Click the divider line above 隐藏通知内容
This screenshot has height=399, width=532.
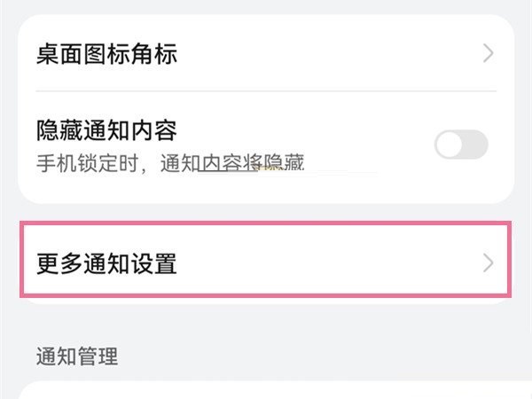pyautogui.click(x=266, y=90)
